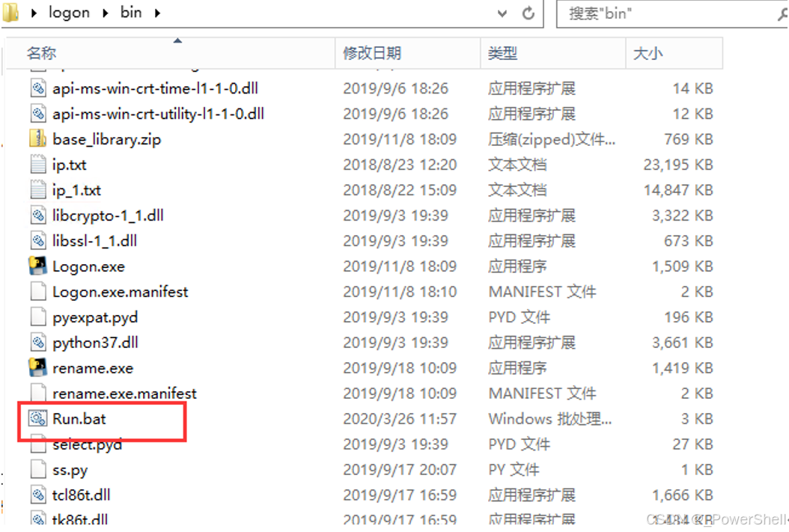The width and height of the screenshot is (789, 532).
Task: Select the ip.txt text file icon
Action: coord(37,165)
